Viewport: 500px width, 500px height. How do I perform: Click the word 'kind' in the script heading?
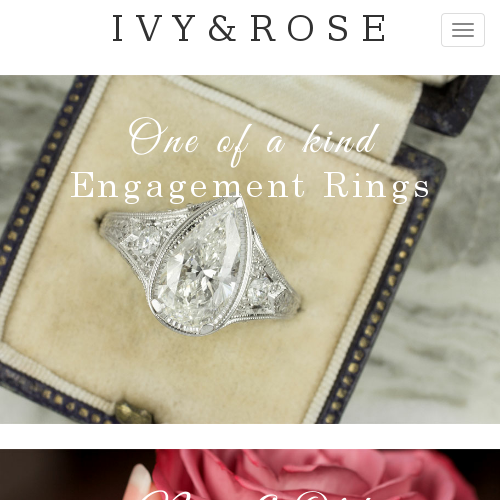point(341,140)
